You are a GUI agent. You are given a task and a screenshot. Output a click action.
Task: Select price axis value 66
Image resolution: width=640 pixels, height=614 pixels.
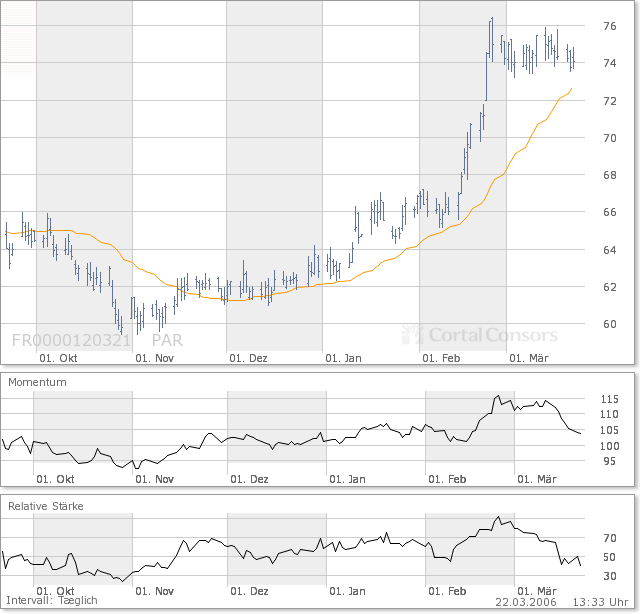610,212
